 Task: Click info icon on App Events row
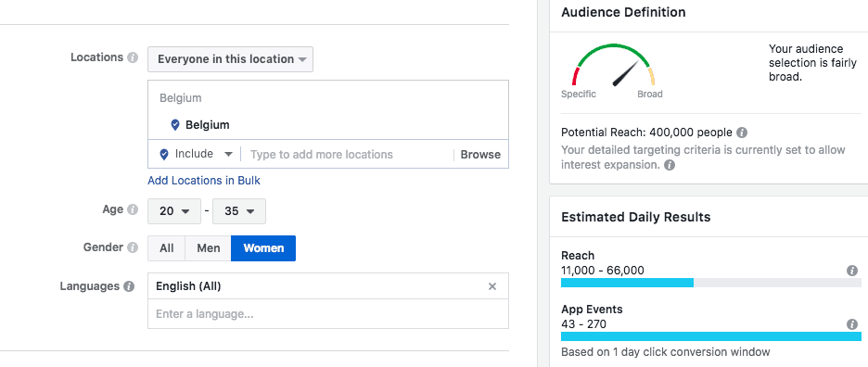point(852,324)
